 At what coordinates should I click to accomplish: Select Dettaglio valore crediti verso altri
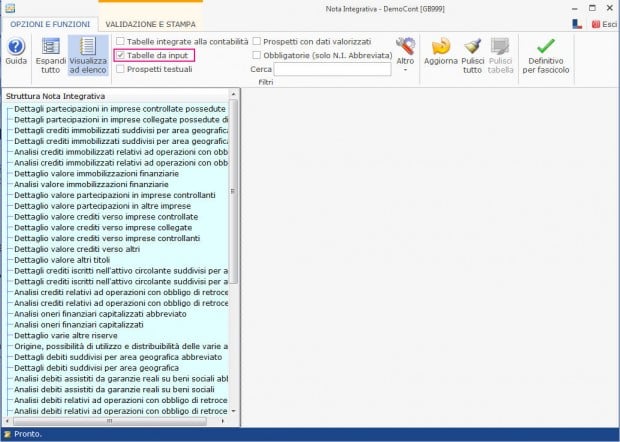(x=77, y=249)
